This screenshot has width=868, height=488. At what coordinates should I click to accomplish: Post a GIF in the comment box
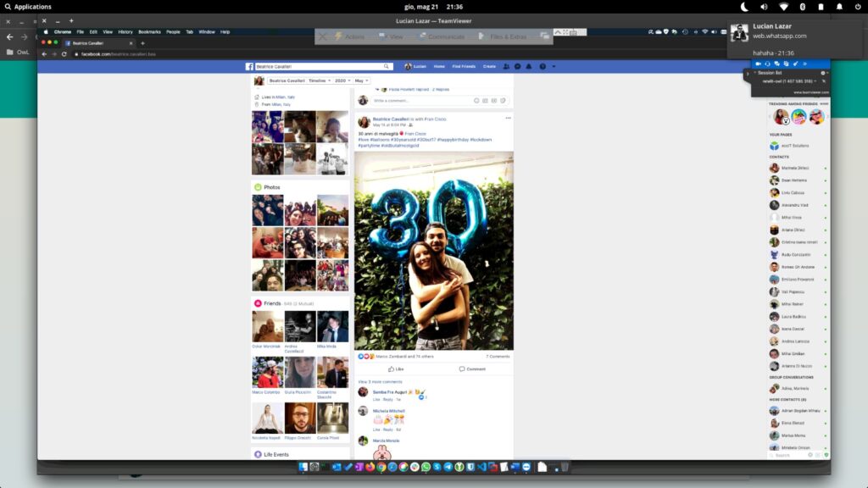point(494,101)
